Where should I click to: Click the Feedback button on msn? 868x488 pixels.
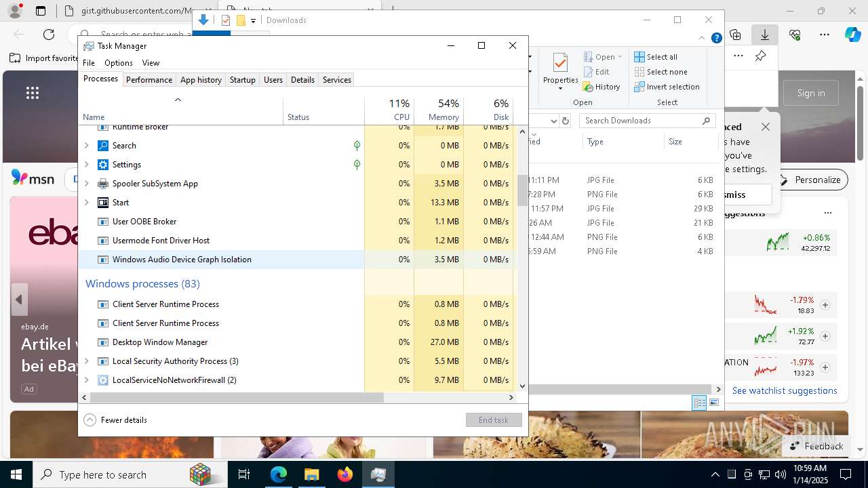(816, 446)
